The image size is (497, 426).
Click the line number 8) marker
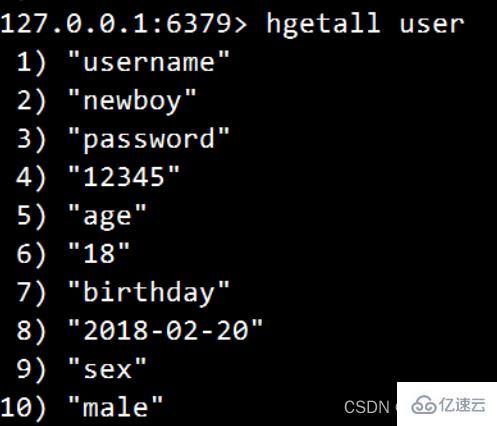coord(31,331)
